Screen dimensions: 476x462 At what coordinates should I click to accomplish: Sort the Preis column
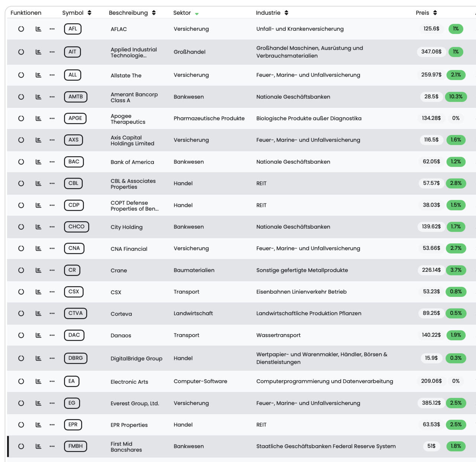pos(435,13)
